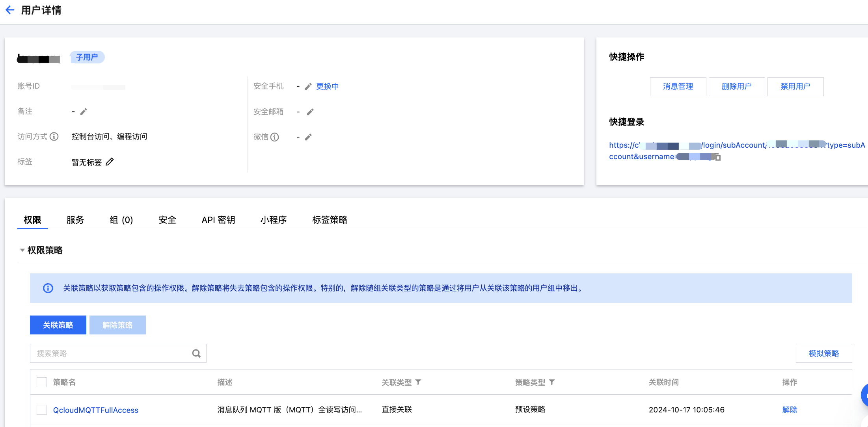
Task: Open the 关联类型 column filter
Action: click(419, 382)
